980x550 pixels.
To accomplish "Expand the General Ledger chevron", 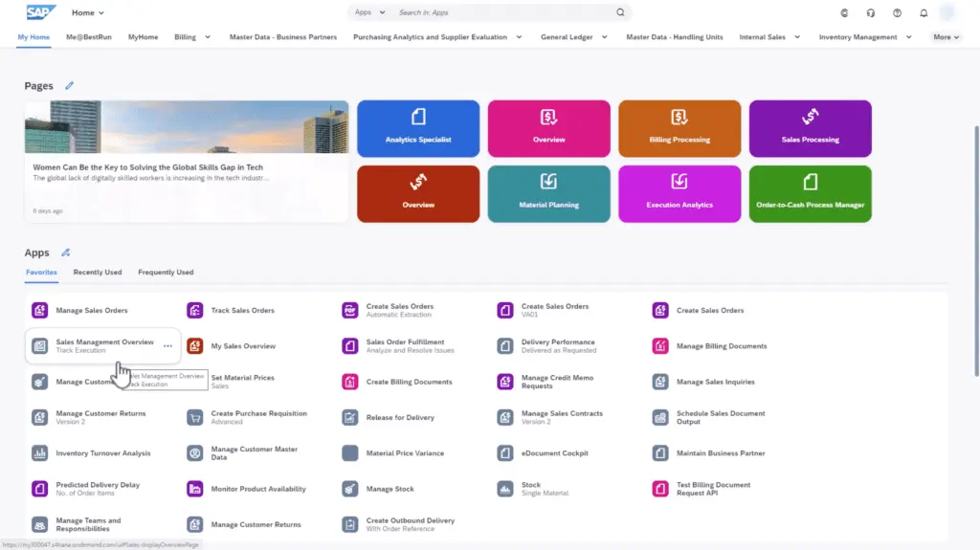I will [605, 37].
